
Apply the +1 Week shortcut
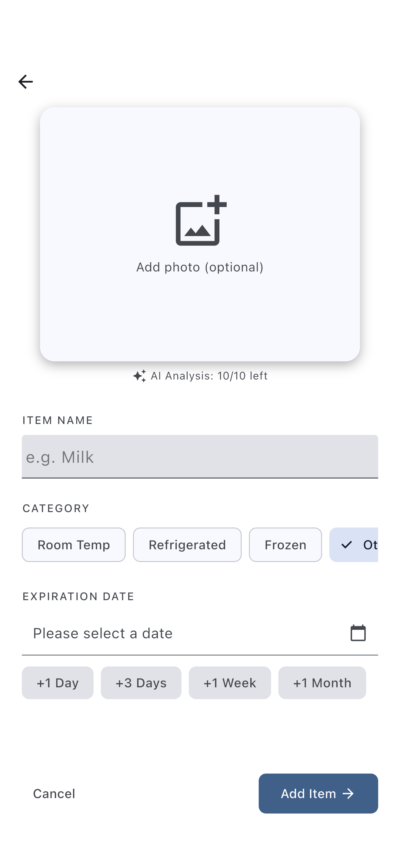(230, 683)
